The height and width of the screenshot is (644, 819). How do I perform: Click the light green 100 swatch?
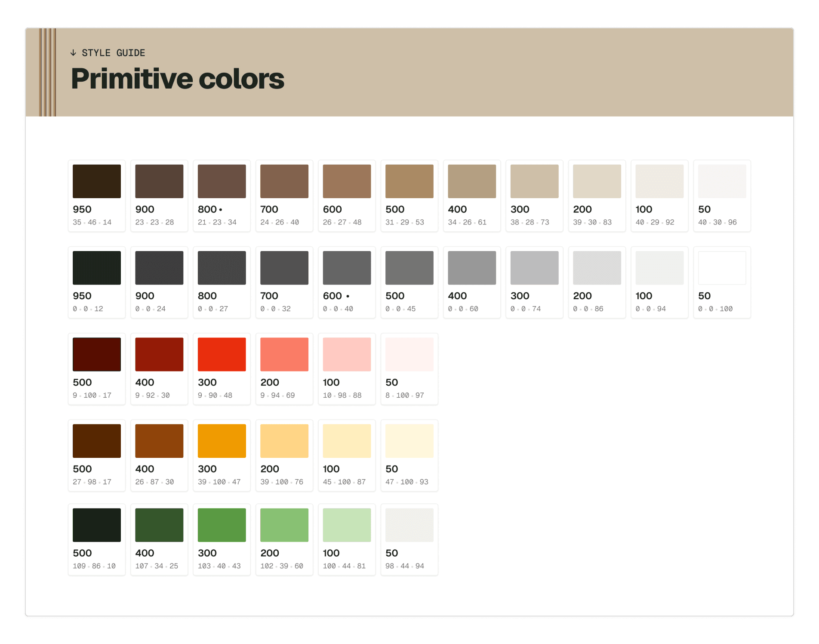coord(347,524)
